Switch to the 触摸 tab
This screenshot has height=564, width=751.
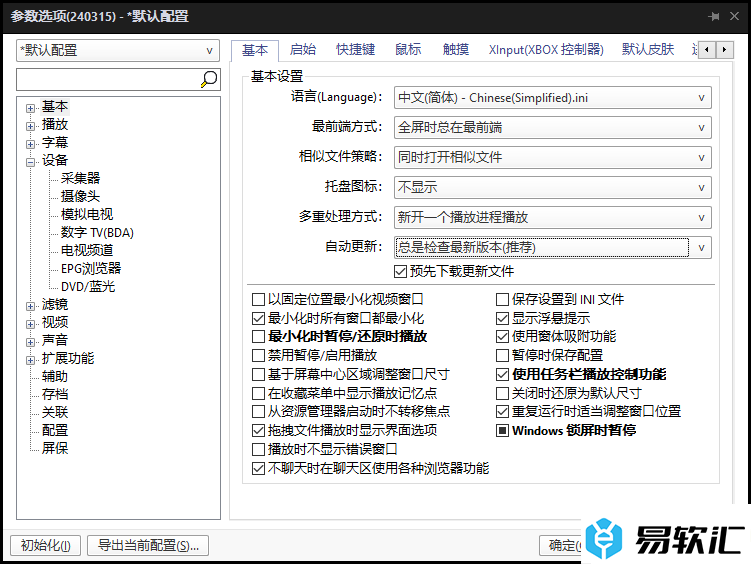point(455,49)
